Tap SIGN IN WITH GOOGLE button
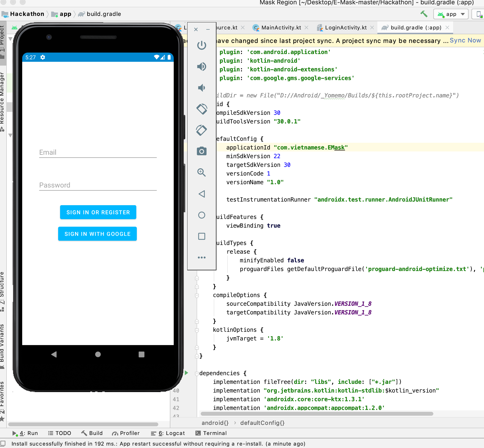This screenshot has height=448, width=484. (97, 234)
